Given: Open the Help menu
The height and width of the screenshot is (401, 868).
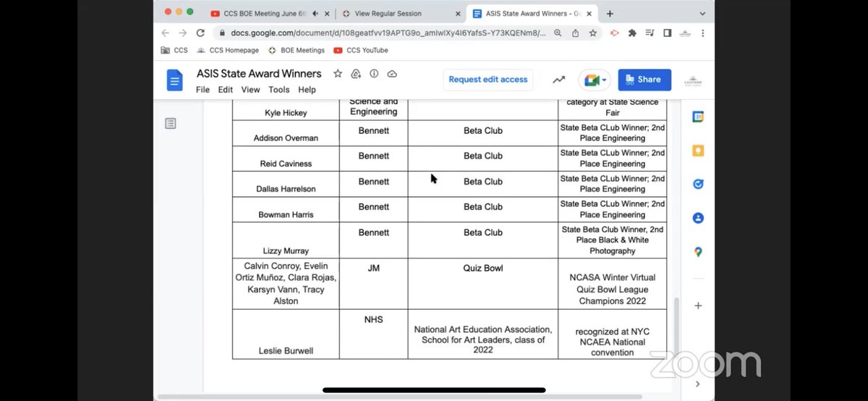Looking at the screenshot, I should [x=307, y=90].
